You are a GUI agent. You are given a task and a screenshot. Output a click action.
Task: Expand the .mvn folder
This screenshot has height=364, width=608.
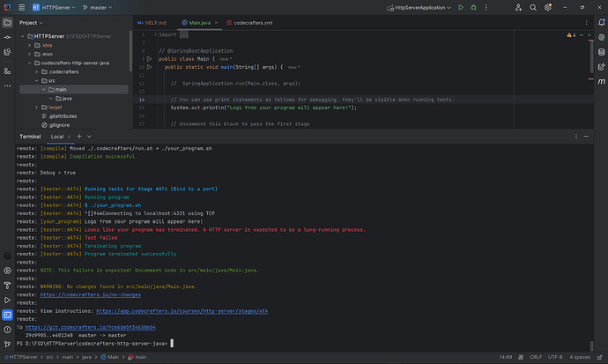click(x=29, y=55)
